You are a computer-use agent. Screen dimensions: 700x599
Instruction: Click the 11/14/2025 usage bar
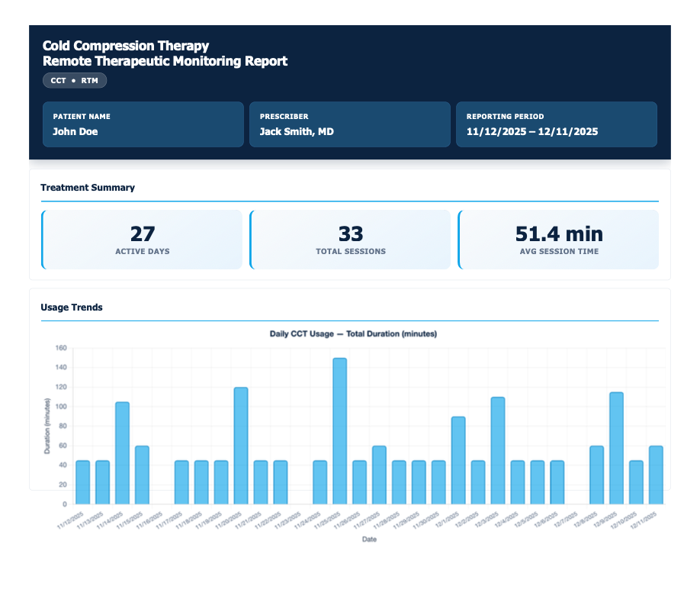click(x=122, y=453)
